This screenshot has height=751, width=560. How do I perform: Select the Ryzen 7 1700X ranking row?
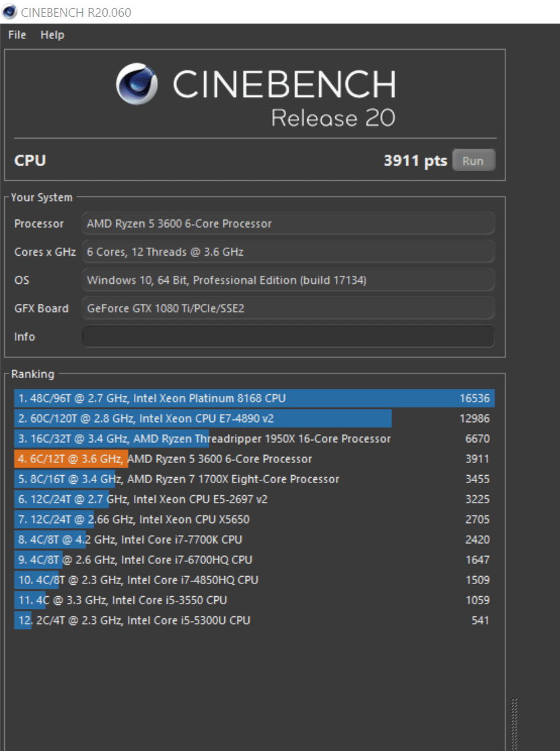pos(254,479)
